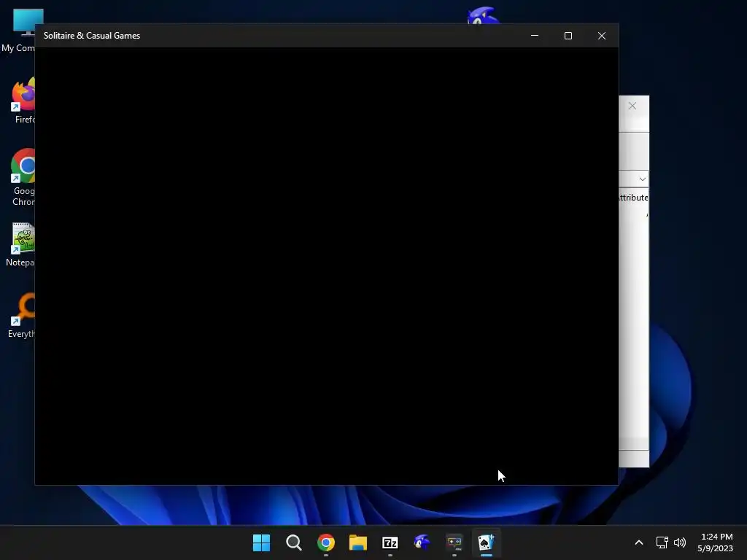This screenshot has width=747, height=560.
Task: Maximize the Solitaire & Casual Games window
Action: pyautogui.click(x=568, y=36)
